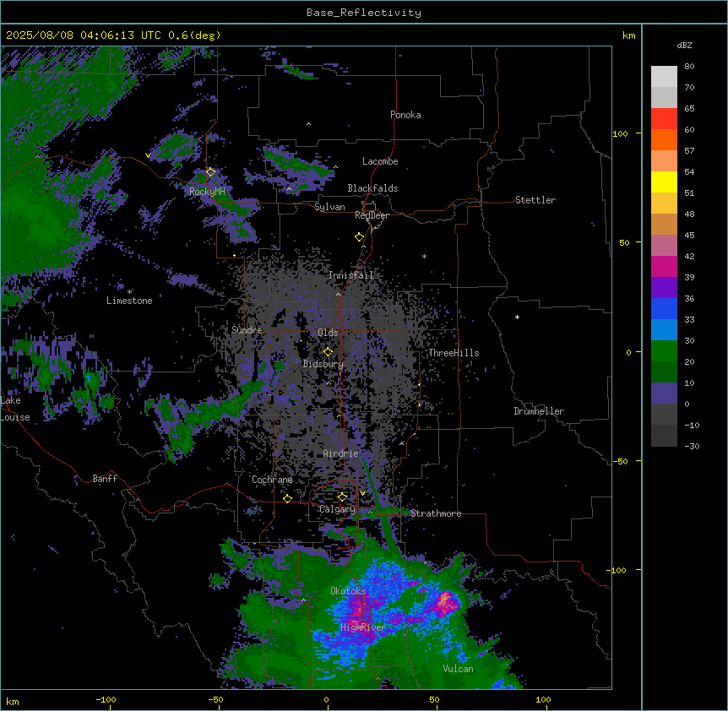The image size is (728, 711).
Task: Click the white caret marker west of Ponoka
Action: [308, 124]
